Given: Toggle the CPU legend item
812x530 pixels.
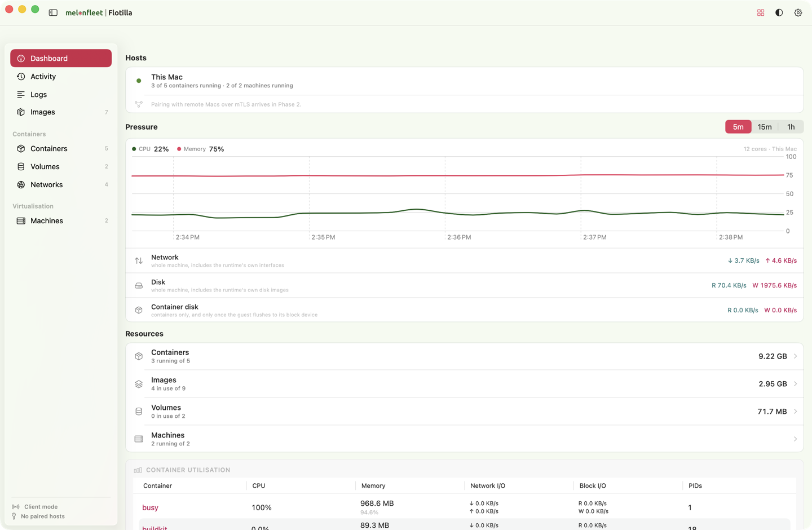Looking at the screenshot, I should coord(150,149).
